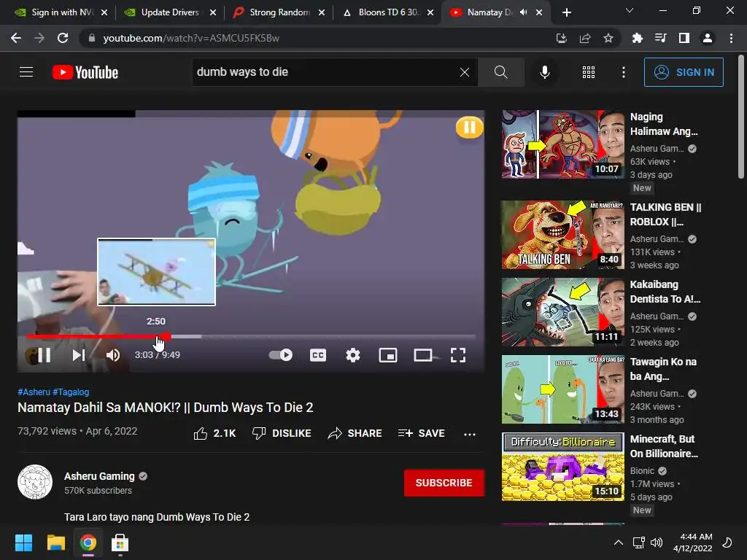The image size is (747, 560).
Task: Open the SHARE dialog
Action: pyautogui.click(x=355, y=433)
